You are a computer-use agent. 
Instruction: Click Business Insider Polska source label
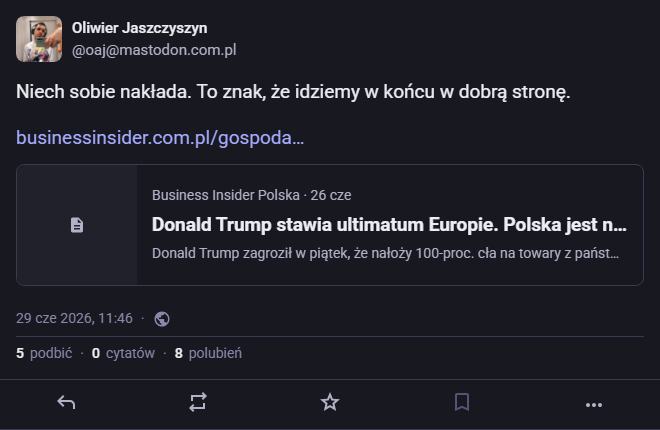pos(226,195)
